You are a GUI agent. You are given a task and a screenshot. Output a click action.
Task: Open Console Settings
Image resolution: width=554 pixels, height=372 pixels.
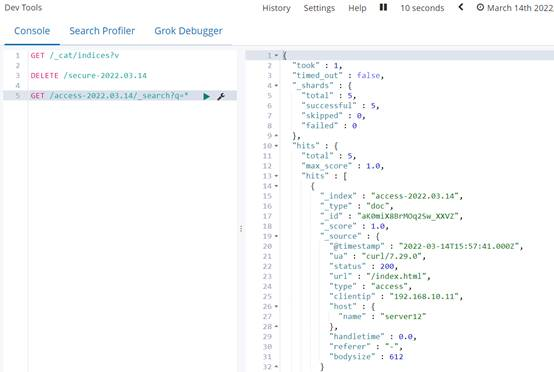pyautogui.click(x=319, y=8)
